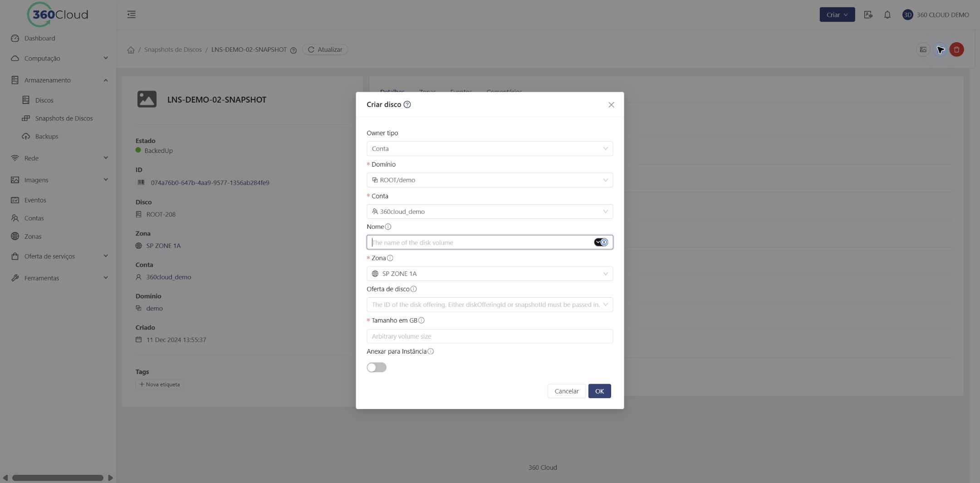The height and width of the screenshot is (483, 980).
Task: Click the Cancelar button
Action: (566, 391)
